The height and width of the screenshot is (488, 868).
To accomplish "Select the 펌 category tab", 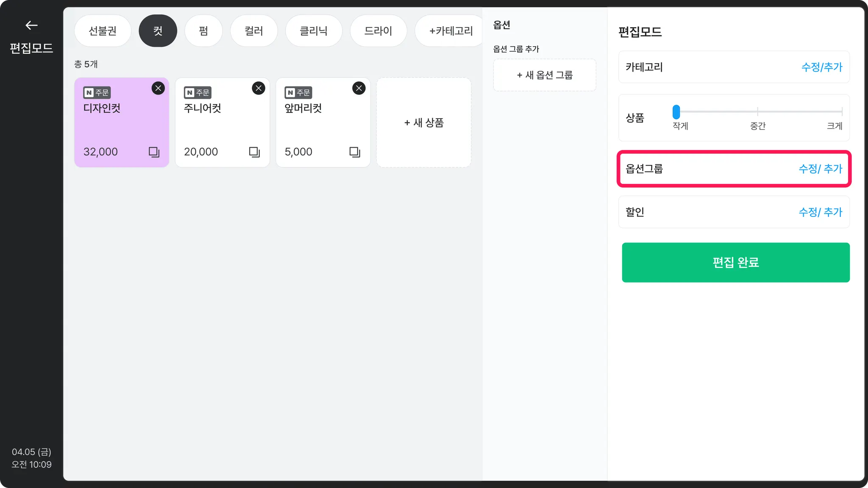I will coord(203,31).
